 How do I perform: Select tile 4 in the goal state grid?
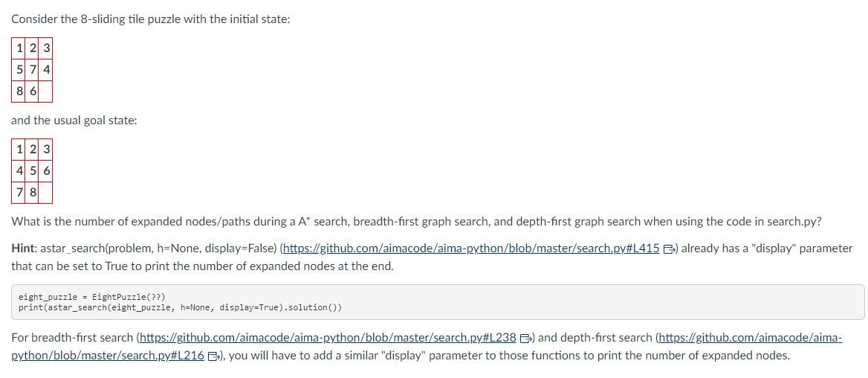(19, 170)
